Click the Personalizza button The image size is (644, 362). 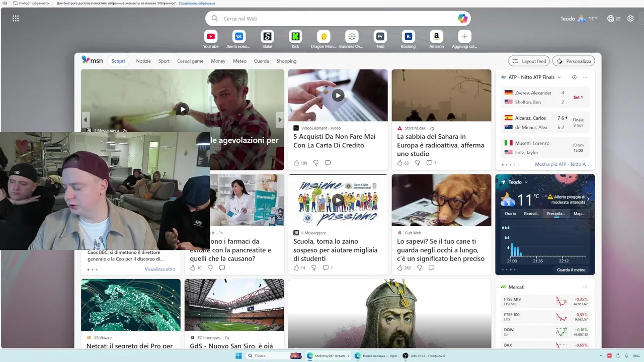(x=574, y=61)
